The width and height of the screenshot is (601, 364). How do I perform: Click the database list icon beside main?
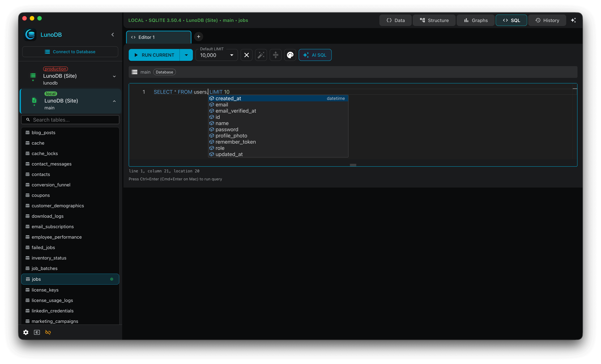point(134,72)
